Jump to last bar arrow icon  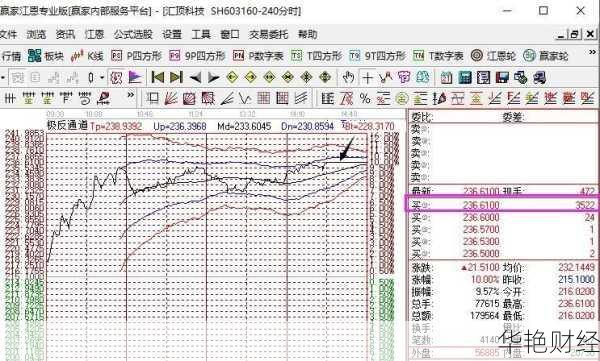176,78
